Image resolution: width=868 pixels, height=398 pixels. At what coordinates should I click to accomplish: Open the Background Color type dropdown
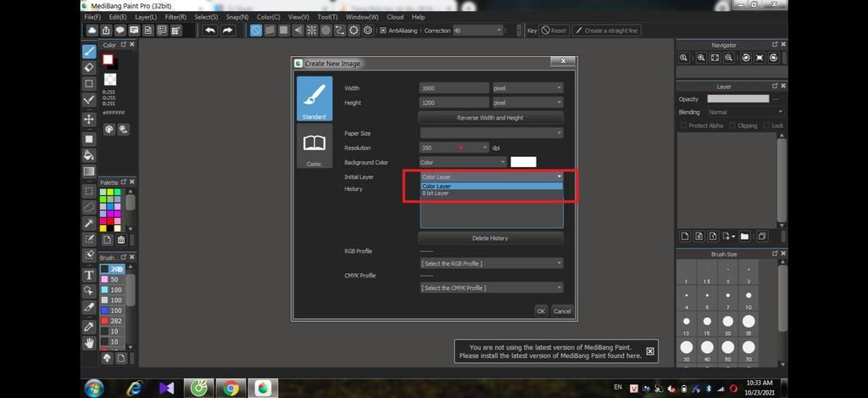coord(464,162)
